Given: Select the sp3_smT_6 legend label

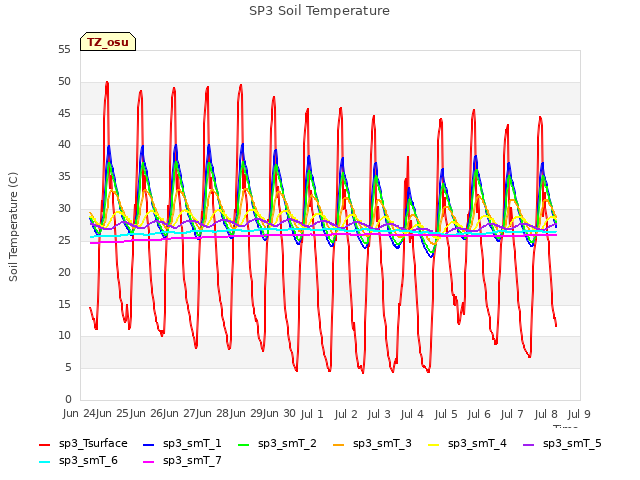Looking at the screenshot, I should [x=88, y=461].
